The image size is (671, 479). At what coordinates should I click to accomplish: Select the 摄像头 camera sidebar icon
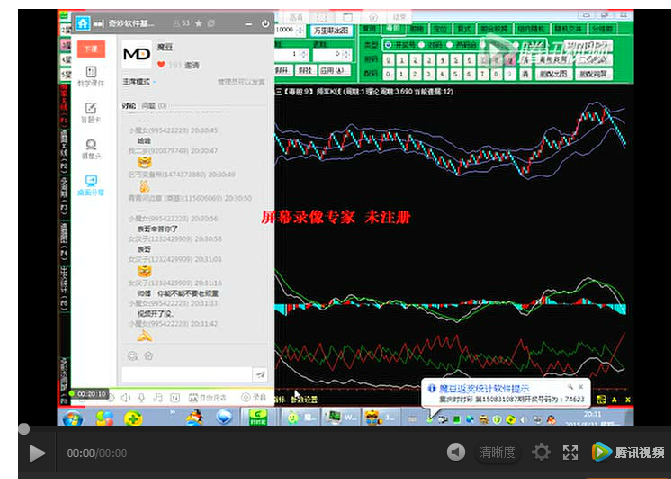click(x=91, y=148)
